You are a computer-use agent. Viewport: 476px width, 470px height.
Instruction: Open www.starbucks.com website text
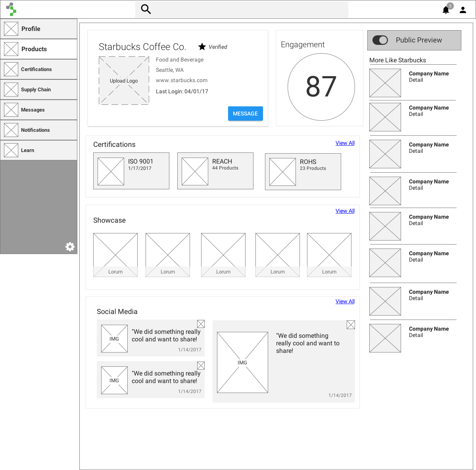(182, 80)
